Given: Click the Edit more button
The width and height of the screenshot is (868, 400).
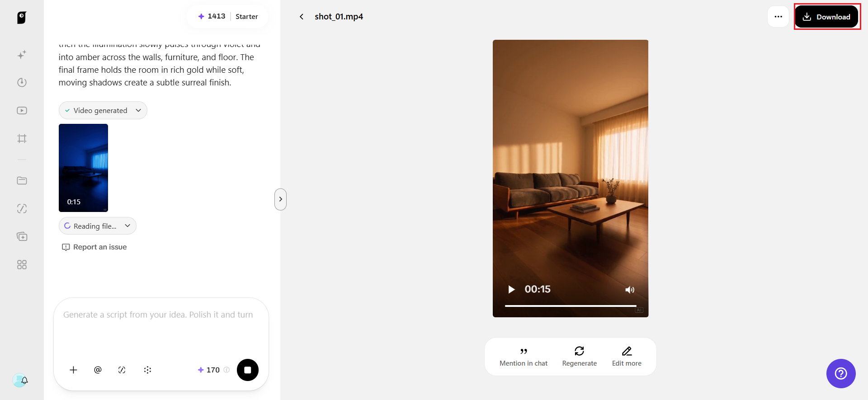Looking at the screenshot, I should [627, 357].
